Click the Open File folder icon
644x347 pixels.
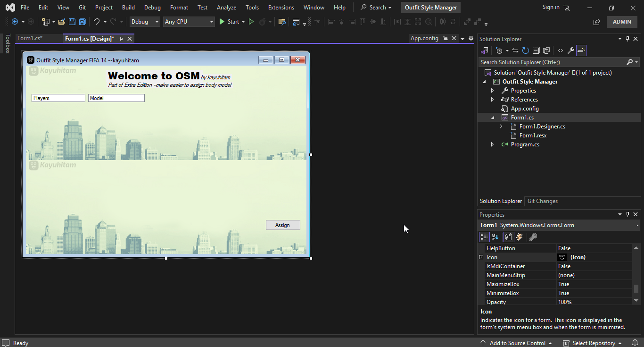pos(62,22)
